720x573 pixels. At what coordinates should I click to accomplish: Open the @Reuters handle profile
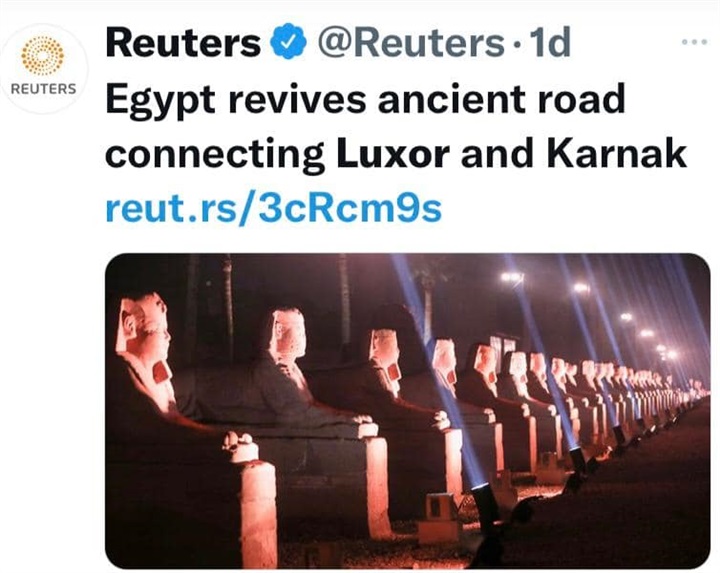pos(411,42)
